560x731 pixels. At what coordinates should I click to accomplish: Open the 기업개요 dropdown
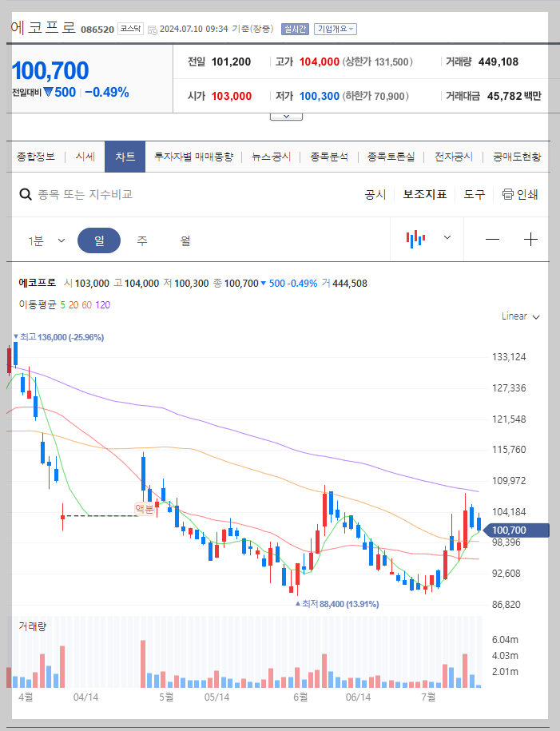(x=336, y=29)
